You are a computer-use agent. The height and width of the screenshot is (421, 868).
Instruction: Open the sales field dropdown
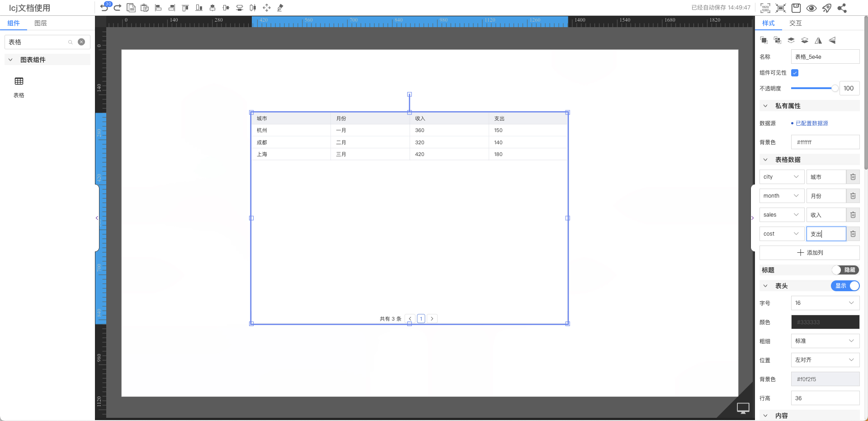pos(782,215)
